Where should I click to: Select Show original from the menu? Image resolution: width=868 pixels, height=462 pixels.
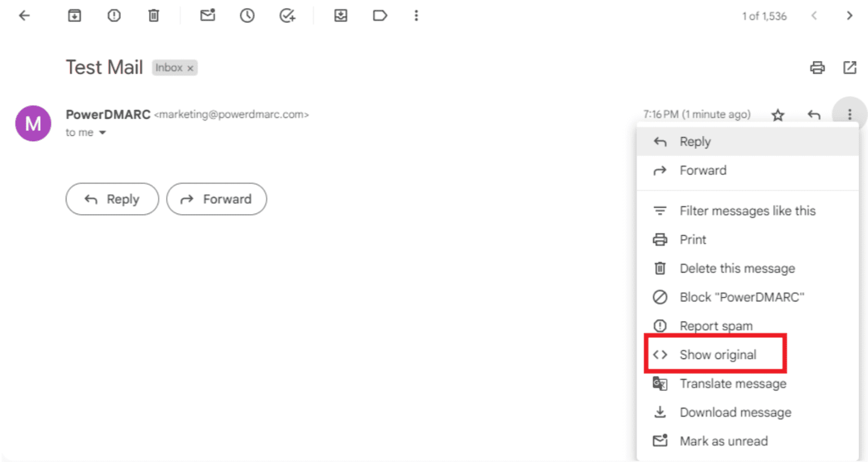coord(717,355)
